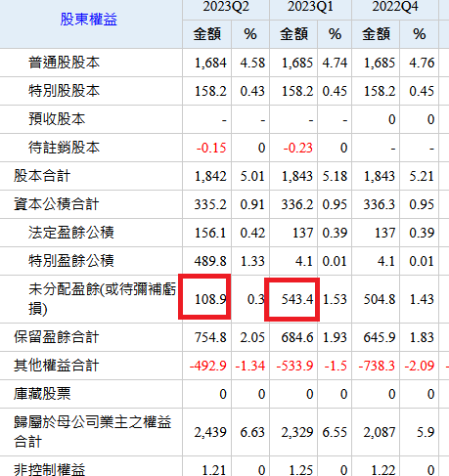The width and height of the screenshot is (449, 476).
Task: Select the 5.01 percentage cell
Action: point(252,176)
